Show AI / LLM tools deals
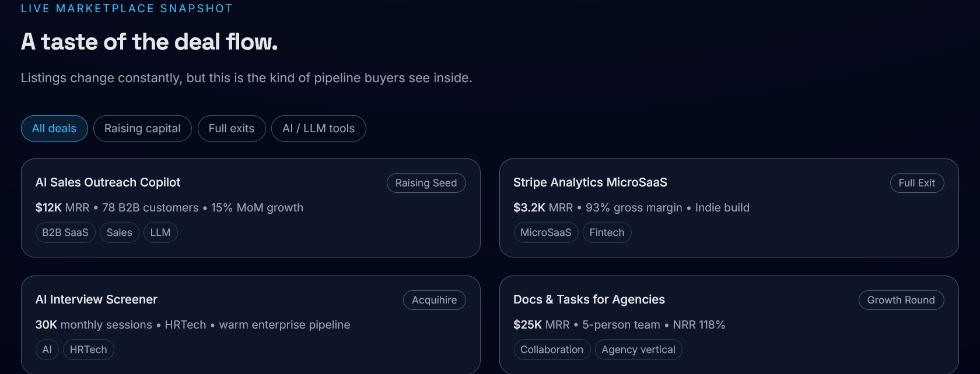980x374 pixels. click(x=318, y=129)
